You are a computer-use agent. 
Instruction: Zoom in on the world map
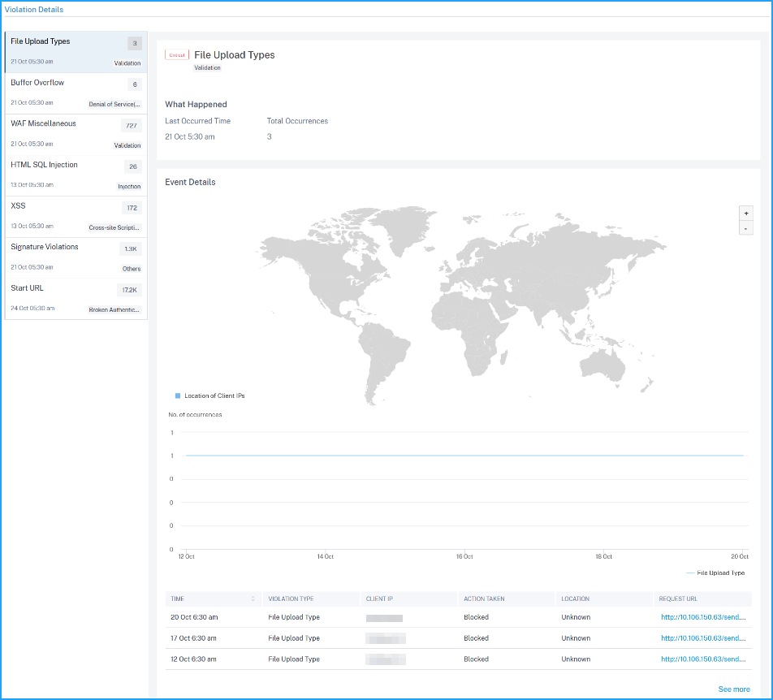(x=746, y=214)
